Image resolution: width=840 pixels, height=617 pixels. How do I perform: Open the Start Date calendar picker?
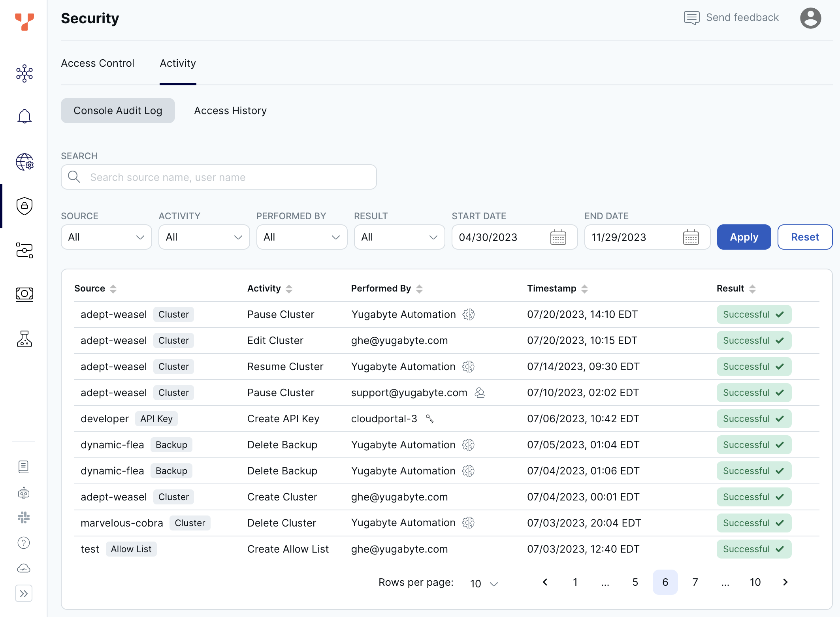[558, 237]
